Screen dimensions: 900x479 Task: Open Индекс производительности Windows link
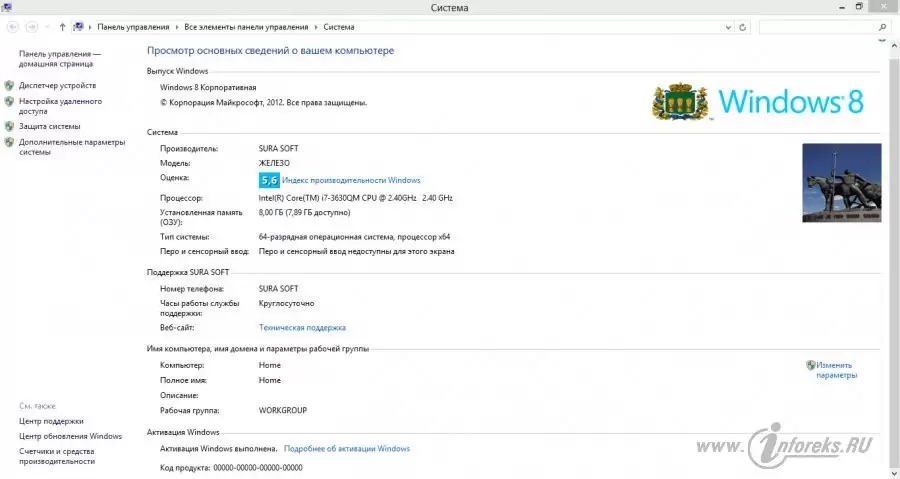tap(351, 180)
